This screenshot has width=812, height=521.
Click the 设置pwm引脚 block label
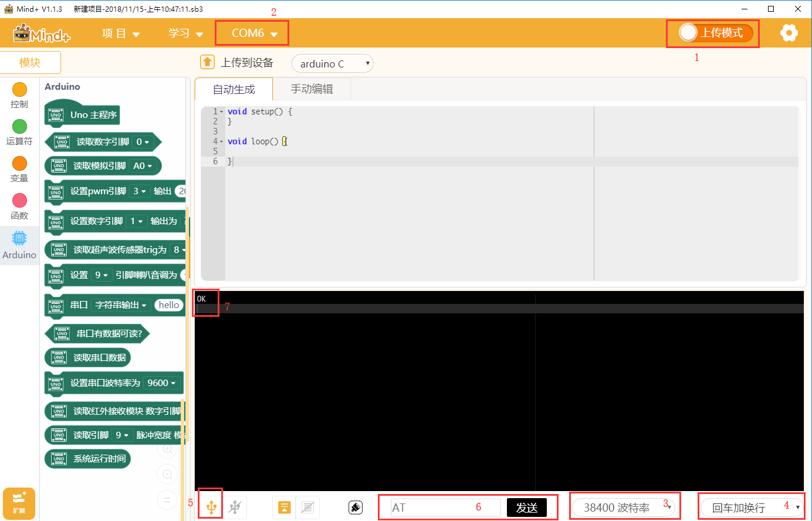click(98, 191)
